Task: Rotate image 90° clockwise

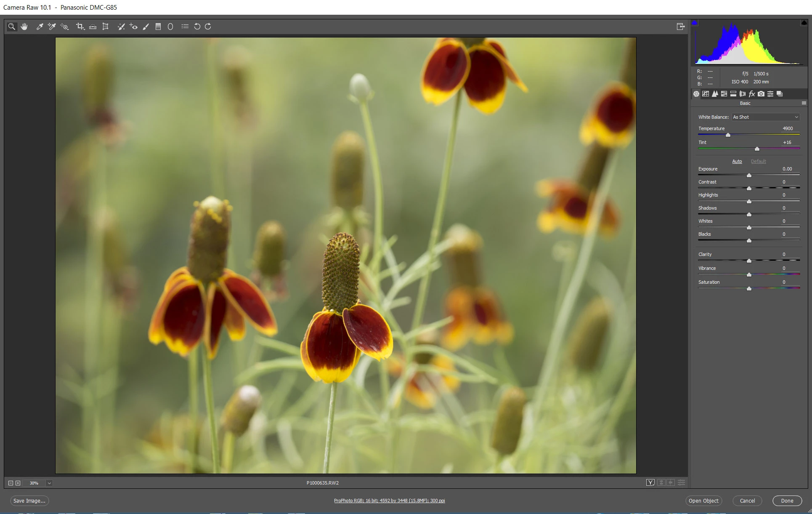Action: tap(208, 27)
